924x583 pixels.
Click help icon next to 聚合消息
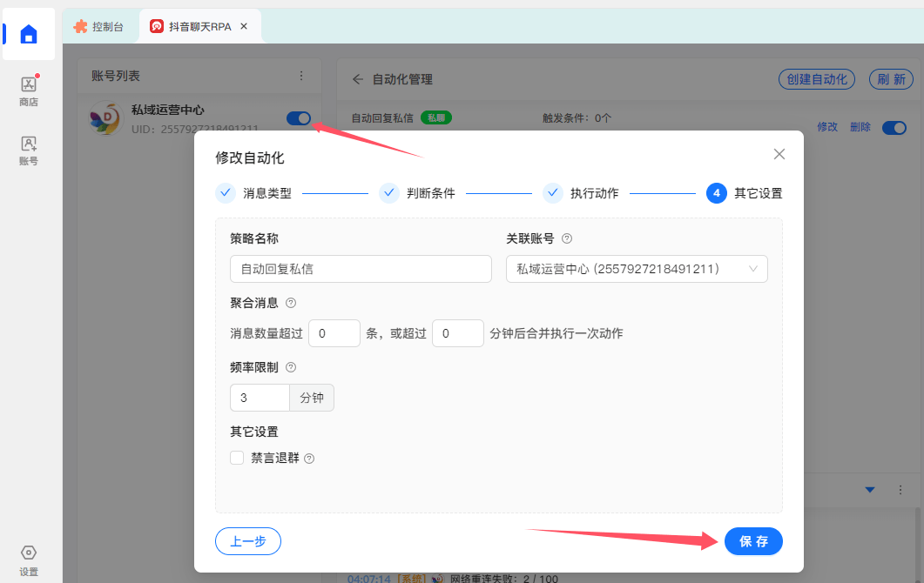click(291, 303)
